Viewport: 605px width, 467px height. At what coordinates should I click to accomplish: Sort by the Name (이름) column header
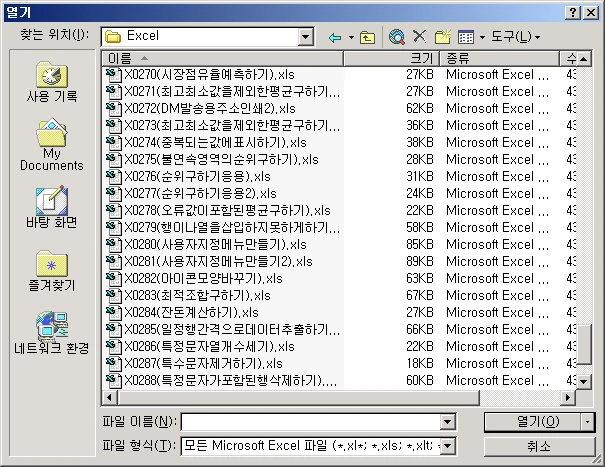coord(223,59)
